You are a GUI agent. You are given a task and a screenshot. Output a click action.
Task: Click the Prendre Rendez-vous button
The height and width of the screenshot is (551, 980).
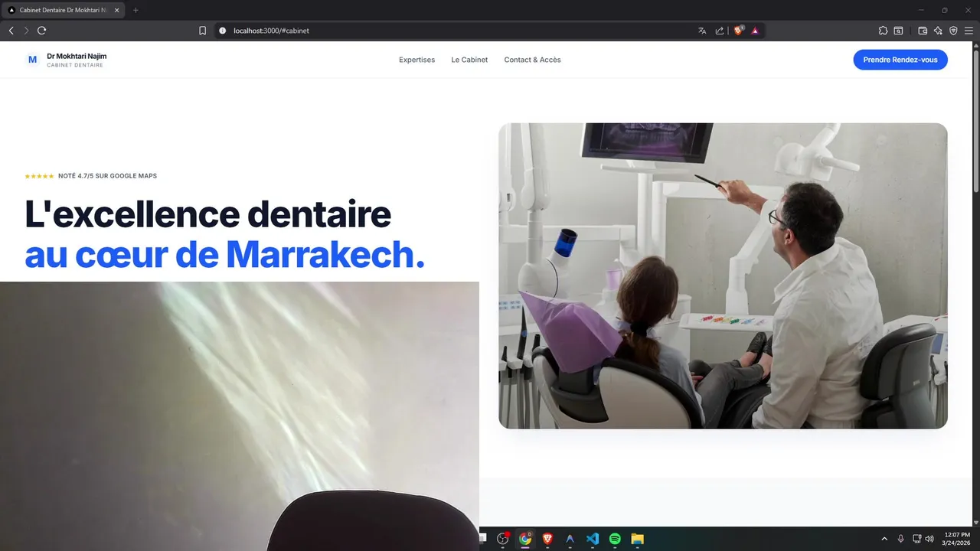(900, 60)
